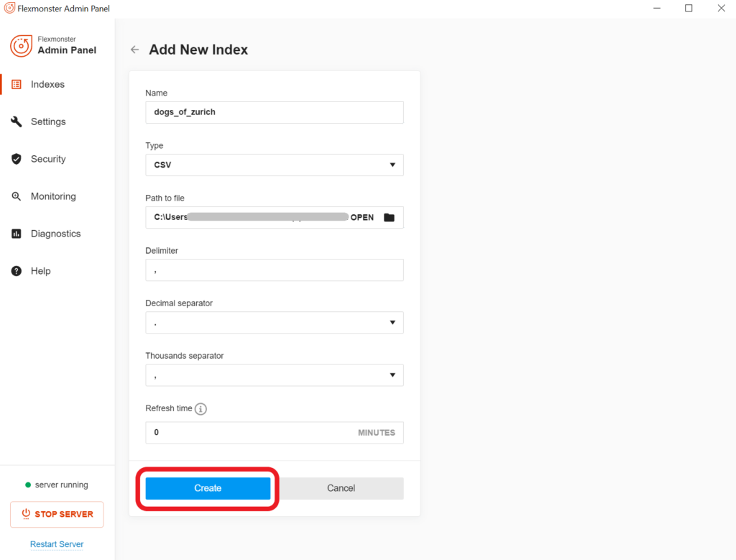Click the STOP SERVER button

57,514
